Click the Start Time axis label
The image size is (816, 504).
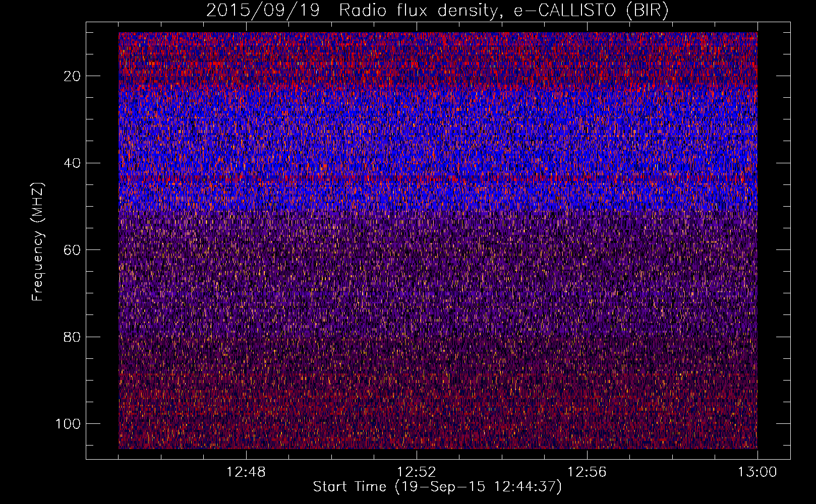point(437,487)
